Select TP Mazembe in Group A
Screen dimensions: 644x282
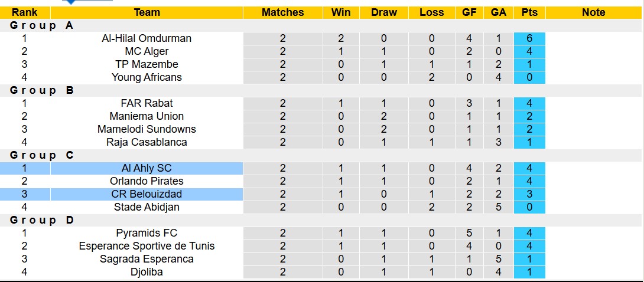pyautogui.click(x=147, y=64)
